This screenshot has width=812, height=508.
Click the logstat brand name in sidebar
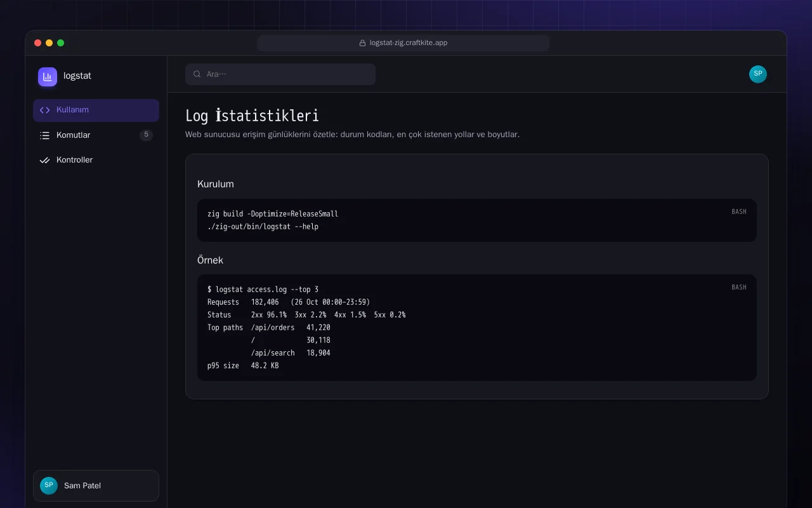click(77, 76)
